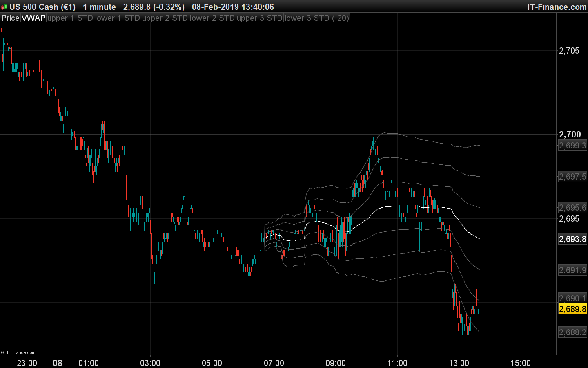Image resolution: width=588 pixels, height=368 pixels.
Task: Click the 2,689.8 (-0.32%) quote in title bar
Action: click(154, 7)
